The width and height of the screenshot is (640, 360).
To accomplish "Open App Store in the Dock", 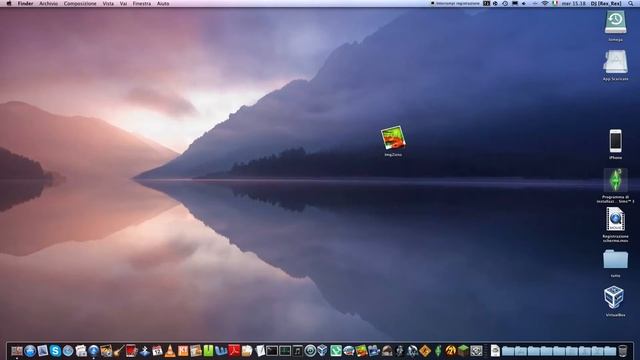I will pyautogui.click(x=30, y=351).
